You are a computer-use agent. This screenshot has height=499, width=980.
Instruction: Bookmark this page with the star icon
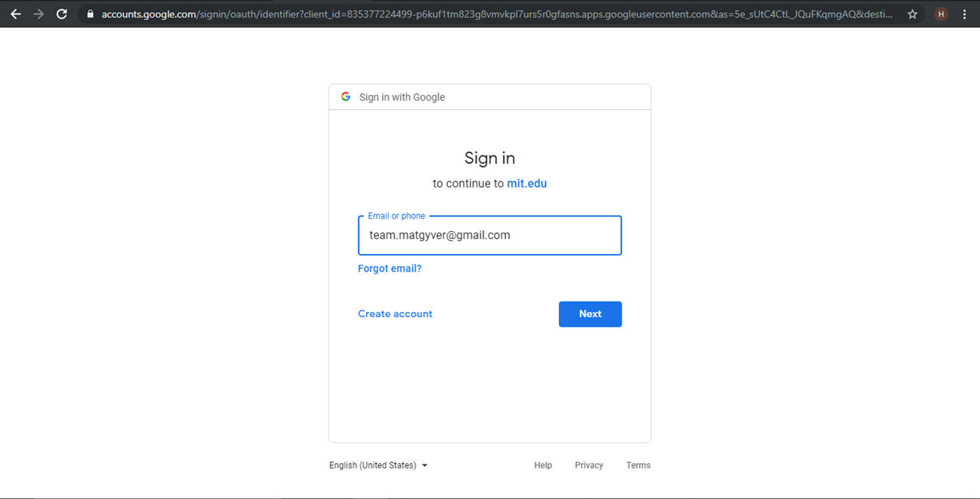click(912, 14)
